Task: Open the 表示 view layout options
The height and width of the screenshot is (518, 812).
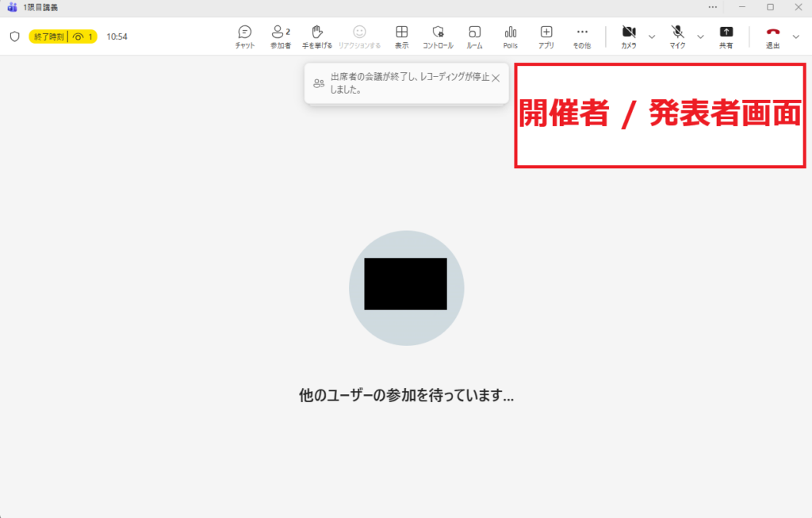Action: pyautogui.click(x=402, y=36)
